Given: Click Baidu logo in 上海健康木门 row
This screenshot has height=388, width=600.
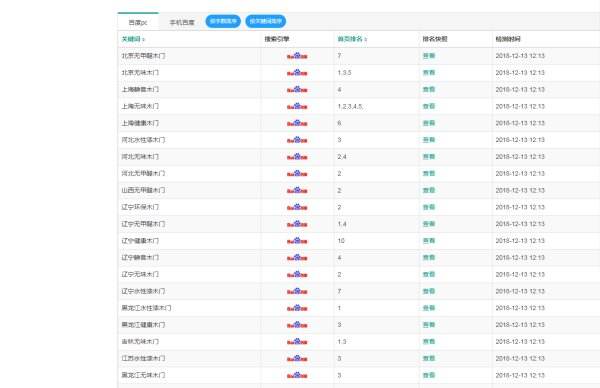Looking at the screenshot, I should 297,123.
